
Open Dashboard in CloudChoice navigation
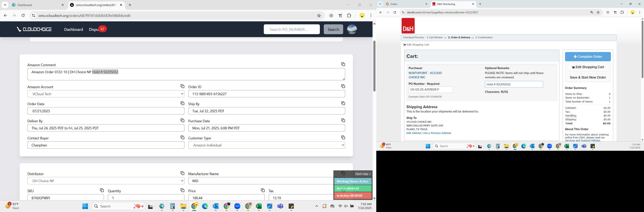[73, 29]
